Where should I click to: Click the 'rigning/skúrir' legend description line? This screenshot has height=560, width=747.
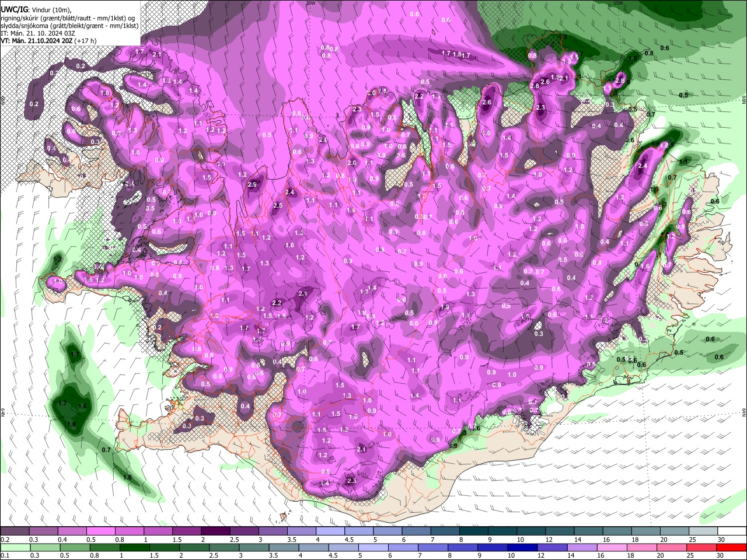(68, 18)
